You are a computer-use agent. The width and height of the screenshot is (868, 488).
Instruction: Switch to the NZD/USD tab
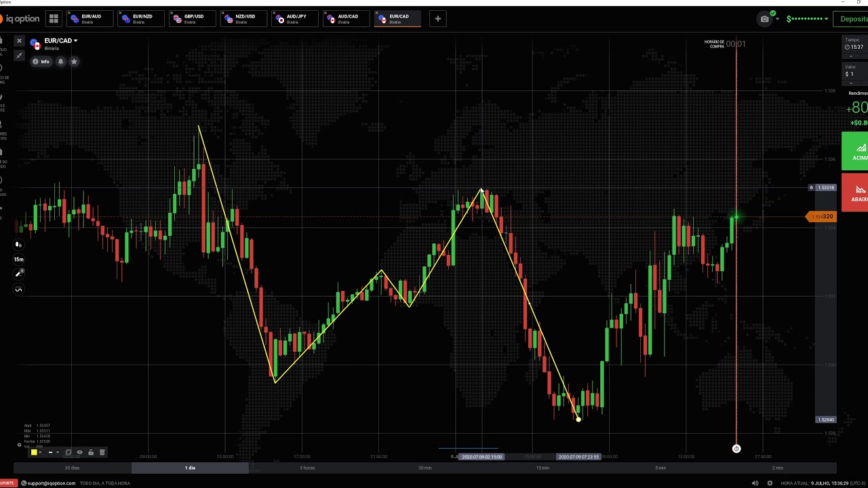point(244,19)
